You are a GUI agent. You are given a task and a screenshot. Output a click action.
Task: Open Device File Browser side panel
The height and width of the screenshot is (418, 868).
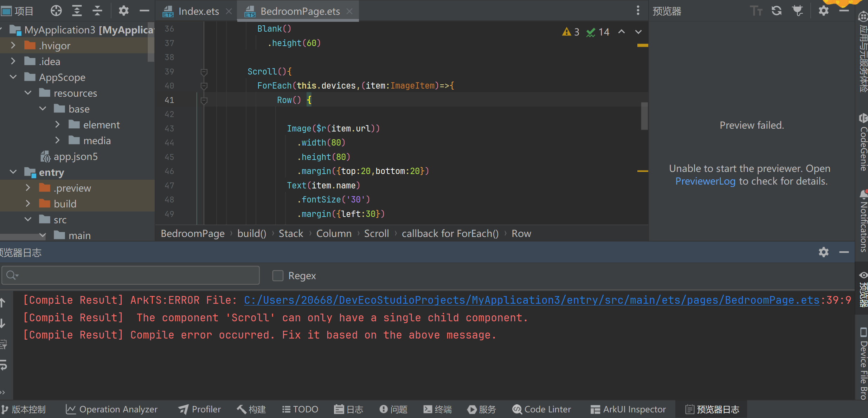[x=863, y=364]
